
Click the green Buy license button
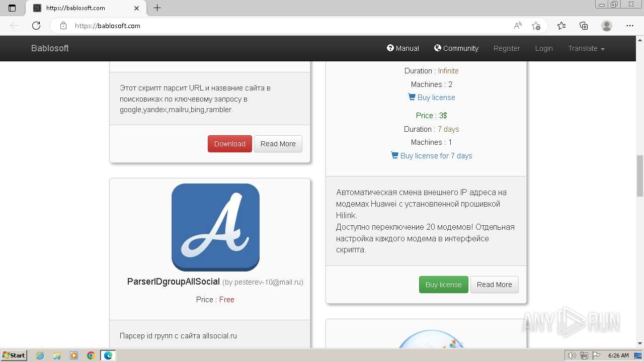click(x=444, y=285)
